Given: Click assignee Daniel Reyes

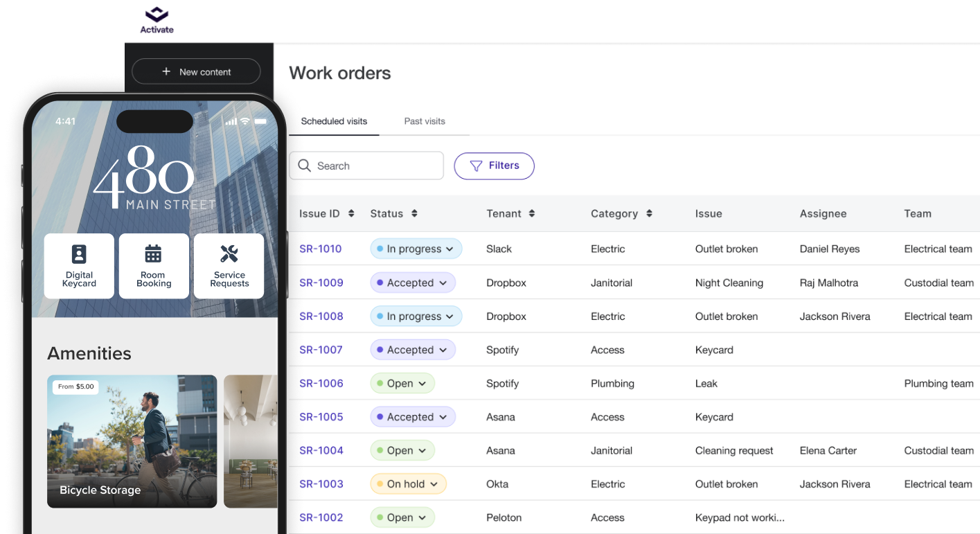Looking at the screenshot, I should point(830,249).
